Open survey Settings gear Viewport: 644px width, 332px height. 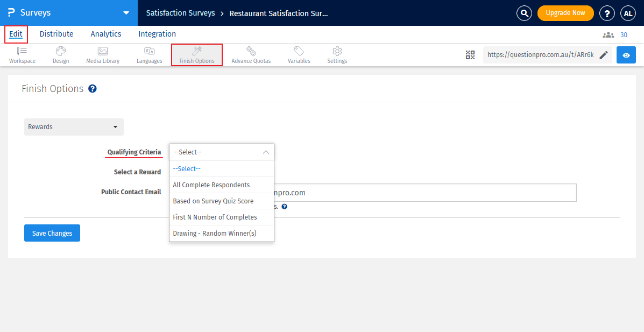(x=337, y=55)
